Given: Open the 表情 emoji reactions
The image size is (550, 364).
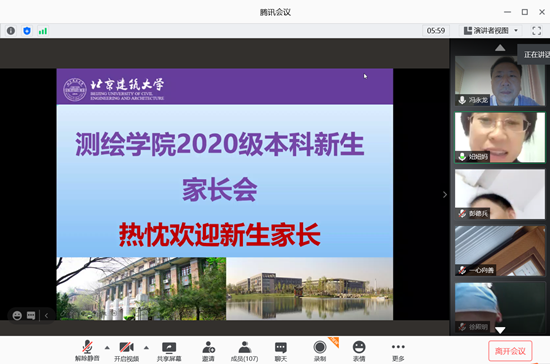Looking at the screenshot, I should click(359, 351).
